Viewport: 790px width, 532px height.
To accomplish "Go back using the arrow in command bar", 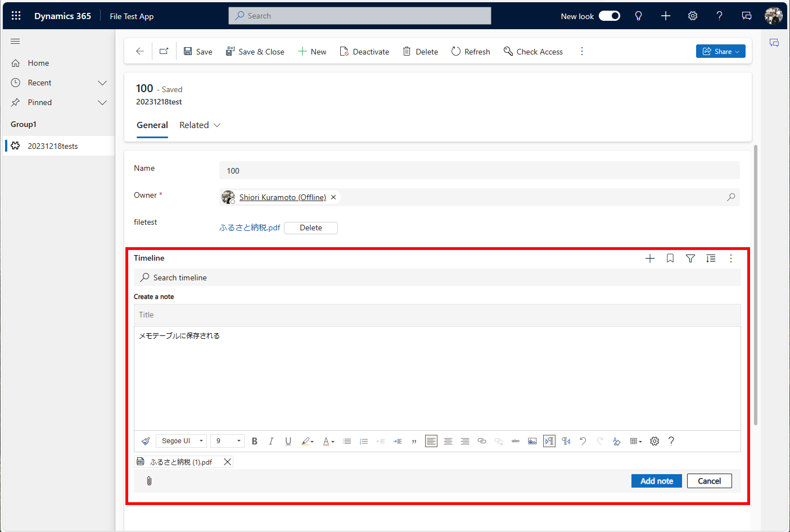I will (x=140, y=51).
